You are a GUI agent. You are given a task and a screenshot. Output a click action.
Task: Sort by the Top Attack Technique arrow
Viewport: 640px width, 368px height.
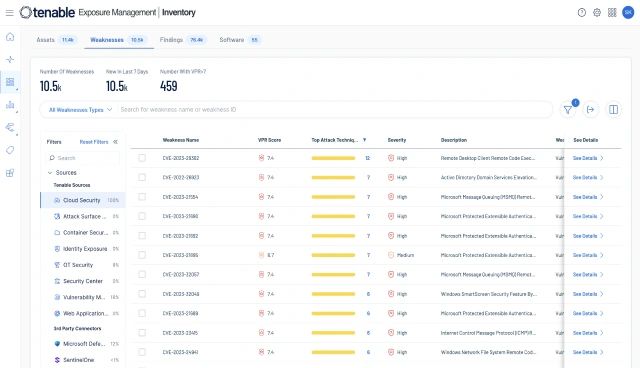(x=364, y=140)
